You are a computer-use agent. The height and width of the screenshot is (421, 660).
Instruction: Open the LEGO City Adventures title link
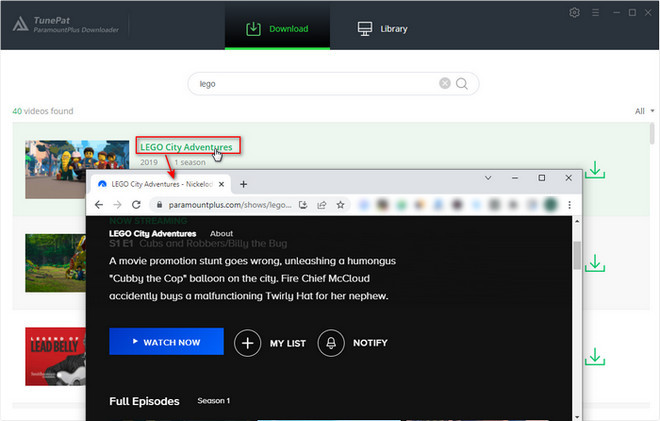click(186, 147)
